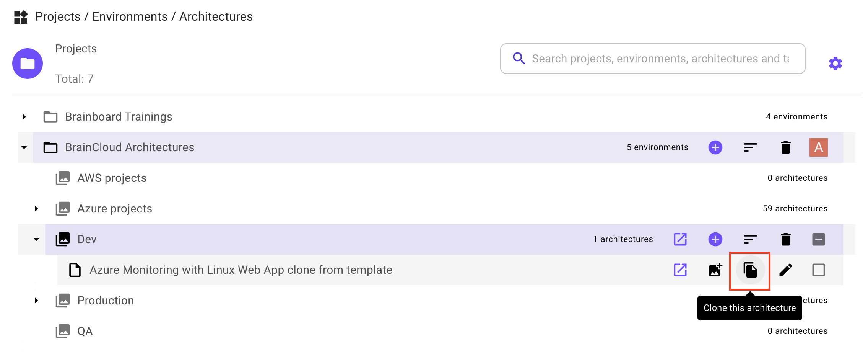The height and width of the screenshot is (353, 868).
Task: Open Azure Monitoring architecture in new window
Action: pos(680,270)
